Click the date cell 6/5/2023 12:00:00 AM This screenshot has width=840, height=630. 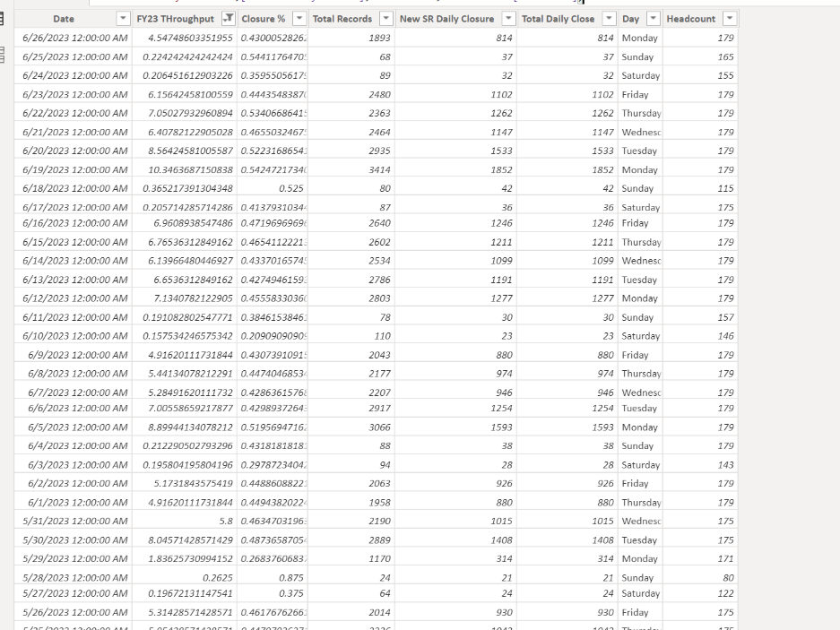78,427
